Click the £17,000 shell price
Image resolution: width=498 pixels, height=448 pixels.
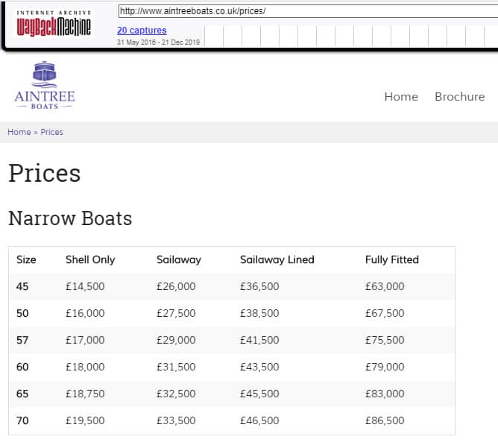(85, 340)
